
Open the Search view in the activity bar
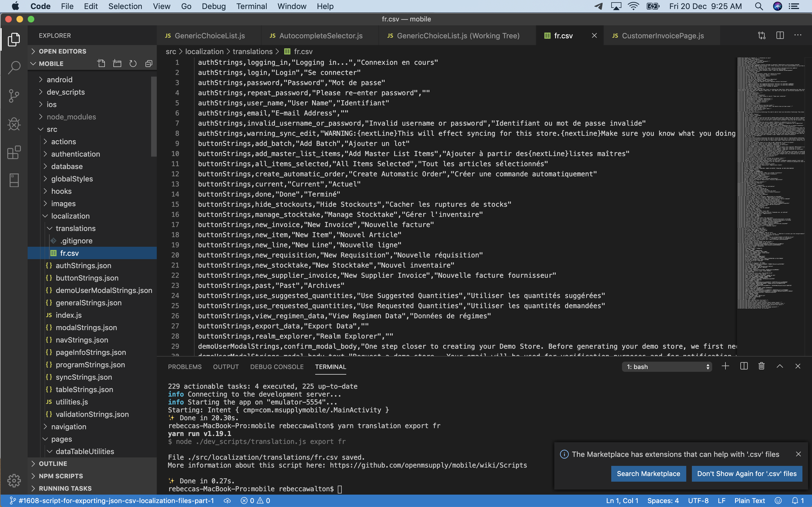14,67
